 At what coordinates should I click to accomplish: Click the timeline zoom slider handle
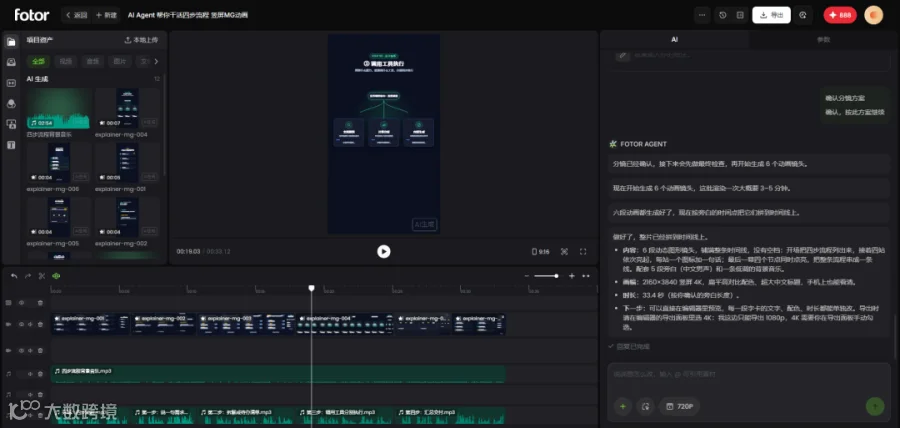tap(556, 276)
